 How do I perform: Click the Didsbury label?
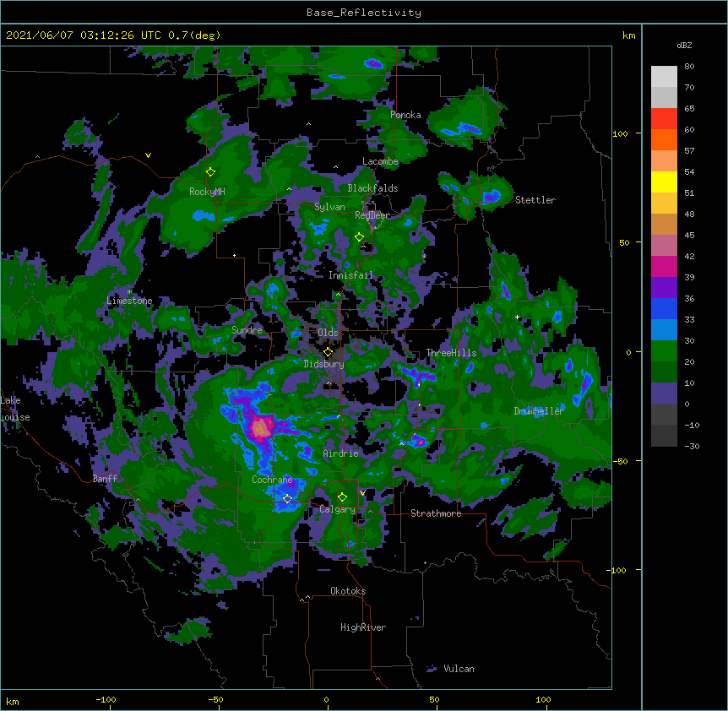coord(323,364)
